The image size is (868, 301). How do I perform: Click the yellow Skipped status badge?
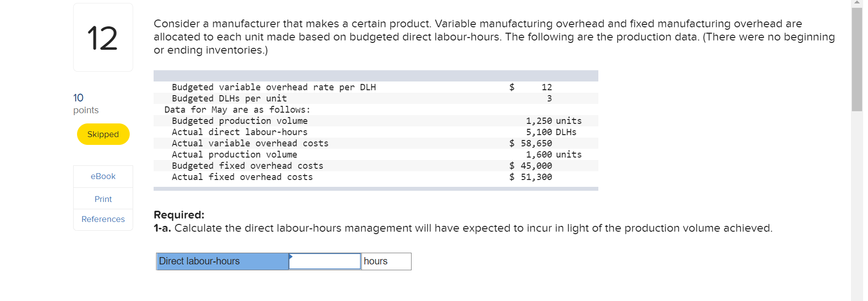[x=103, y=134]
